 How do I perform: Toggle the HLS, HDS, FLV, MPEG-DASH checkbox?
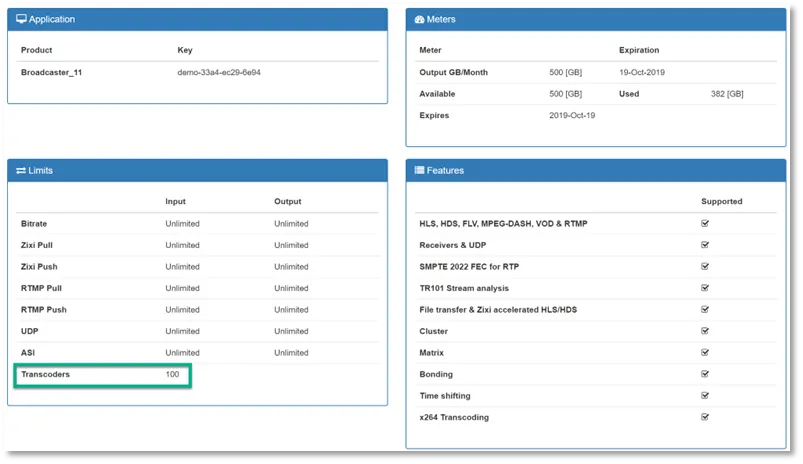coord(705,223)
